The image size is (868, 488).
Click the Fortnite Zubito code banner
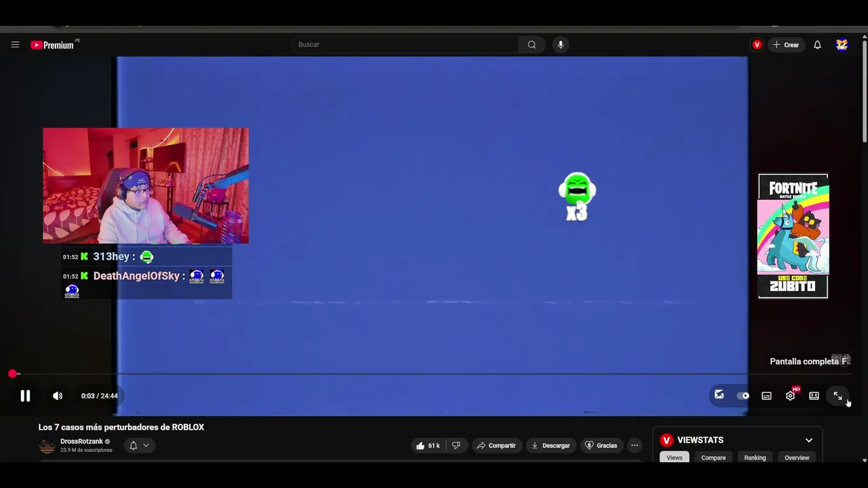click(x=793, y=236)
